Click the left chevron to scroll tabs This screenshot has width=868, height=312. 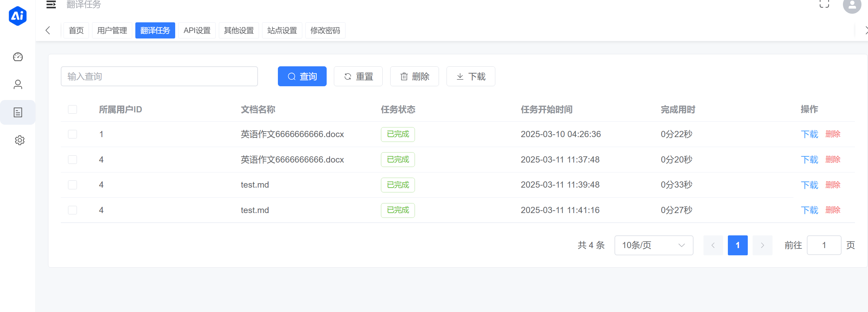pos(48,30)
